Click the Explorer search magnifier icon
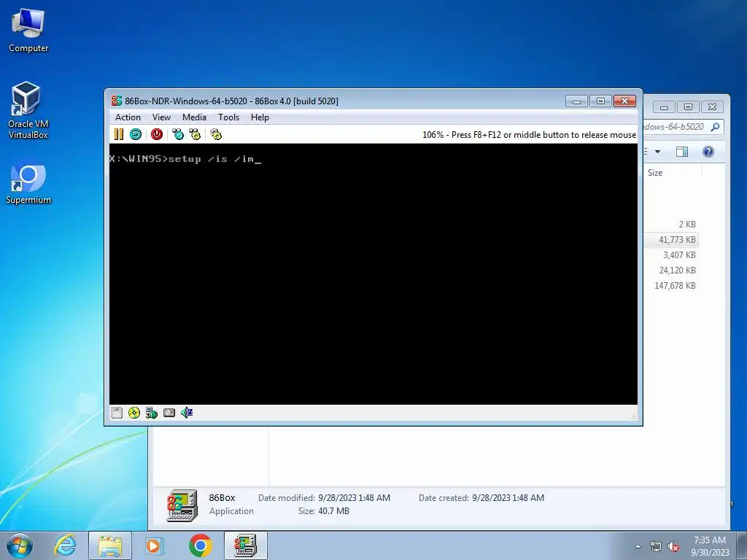Screen dimensions: 747x560 715,127
